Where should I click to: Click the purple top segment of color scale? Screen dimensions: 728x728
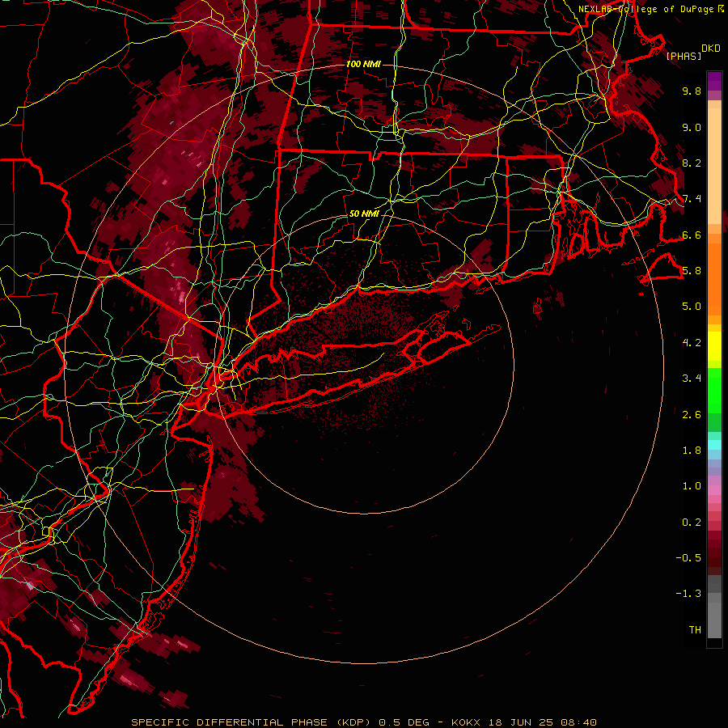pos(714,81)
